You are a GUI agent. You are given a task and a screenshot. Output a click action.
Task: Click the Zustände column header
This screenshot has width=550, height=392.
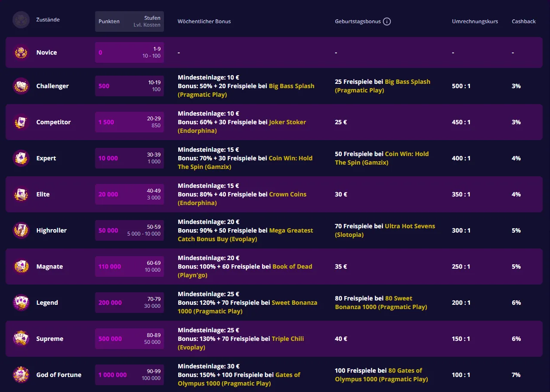click(x=48, y=20)
